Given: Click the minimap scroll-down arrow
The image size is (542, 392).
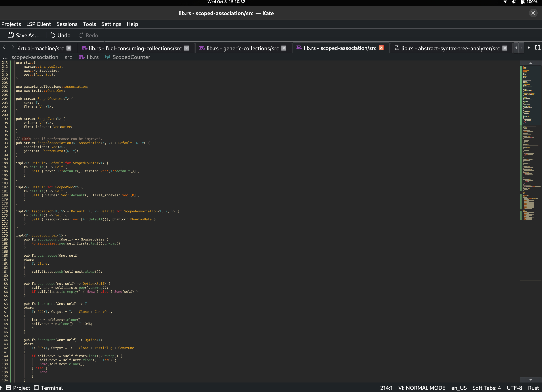Looking at the screenshot, I should tap(530, 380).
